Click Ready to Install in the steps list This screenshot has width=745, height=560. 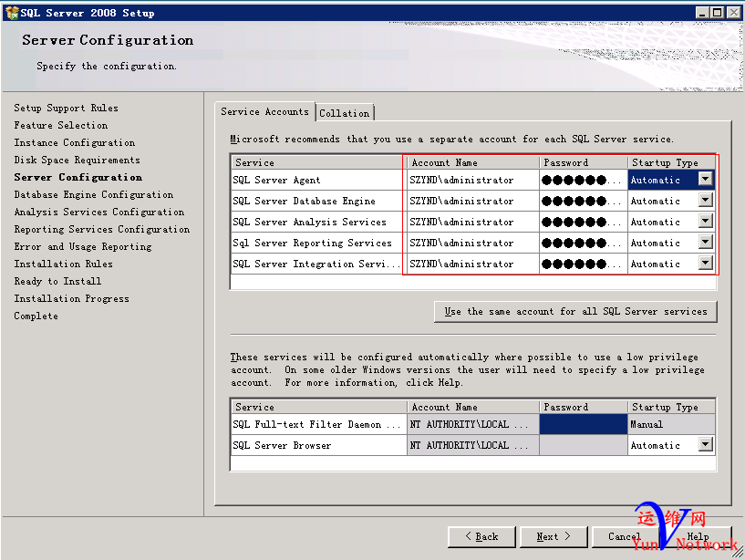tap(57, 282)
